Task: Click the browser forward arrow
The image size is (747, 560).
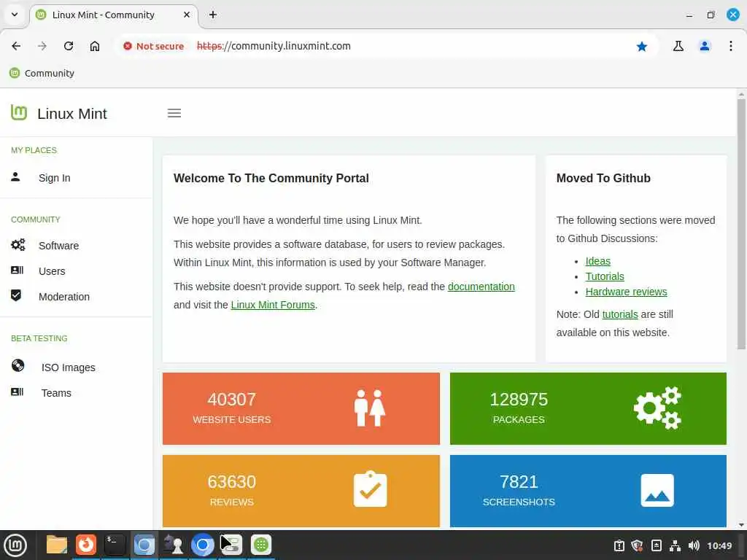Action: click(x=42, y=46)
